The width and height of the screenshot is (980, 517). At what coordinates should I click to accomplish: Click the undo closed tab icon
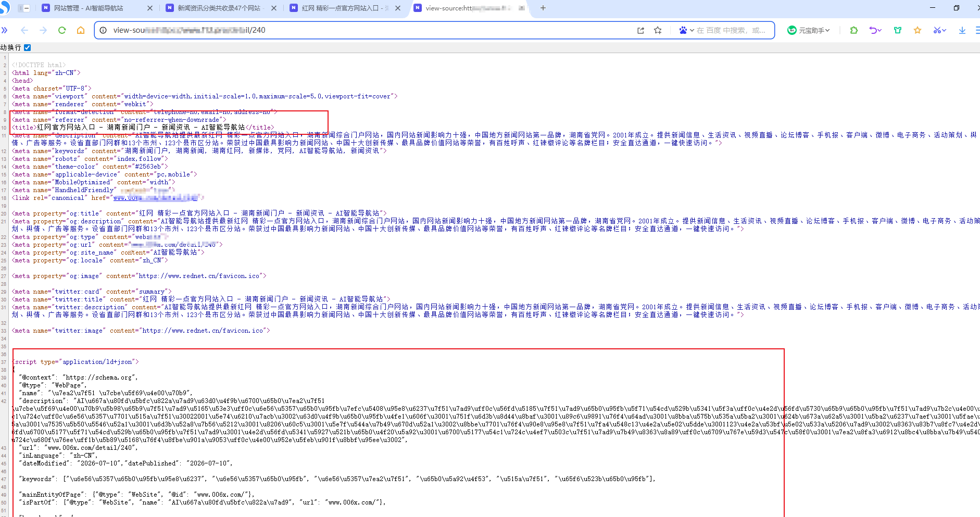873,30
